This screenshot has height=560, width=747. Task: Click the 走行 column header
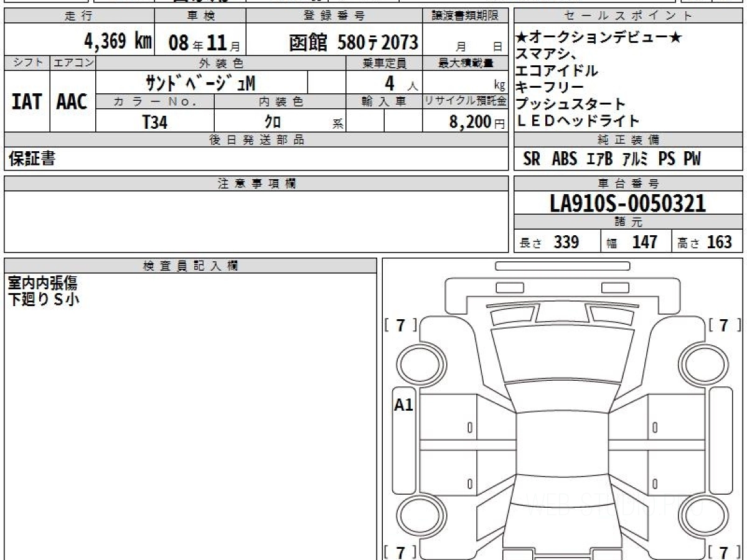78,16
